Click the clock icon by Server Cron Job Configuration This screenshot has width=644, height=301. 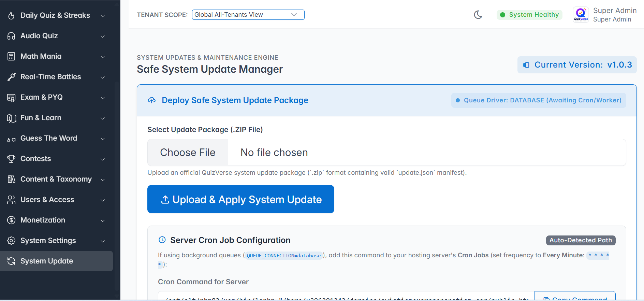(x=162, y=240)
